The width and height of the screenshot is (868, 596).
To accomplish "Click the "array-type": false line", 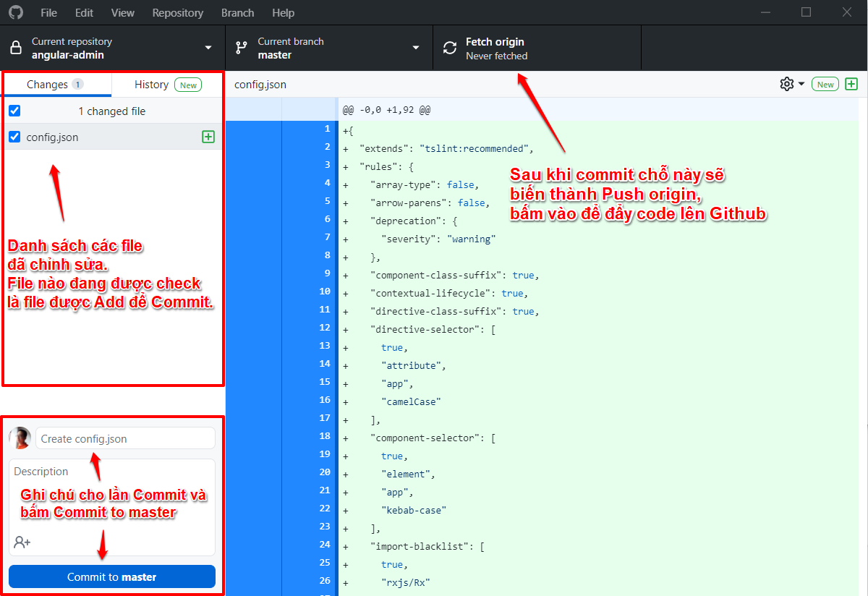I will (x=425, y=184).
